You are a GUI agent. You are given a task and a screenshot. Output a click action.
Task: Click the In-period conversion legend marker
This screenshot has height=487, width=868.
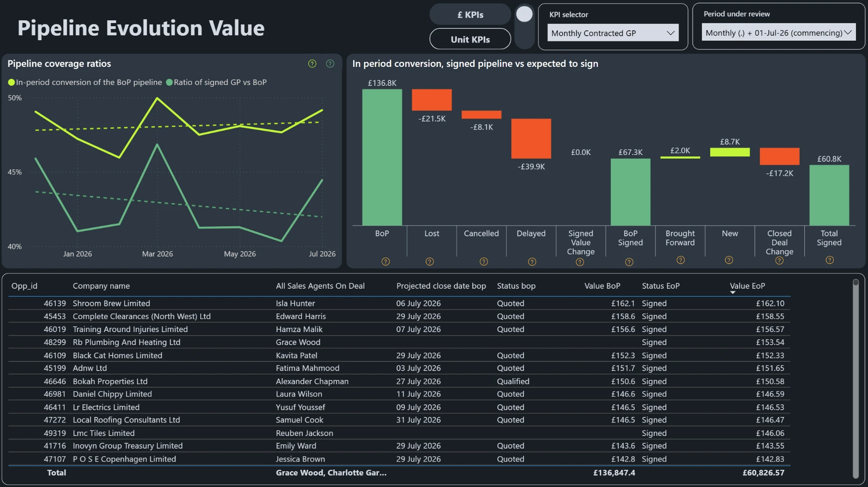pos(11,82)
